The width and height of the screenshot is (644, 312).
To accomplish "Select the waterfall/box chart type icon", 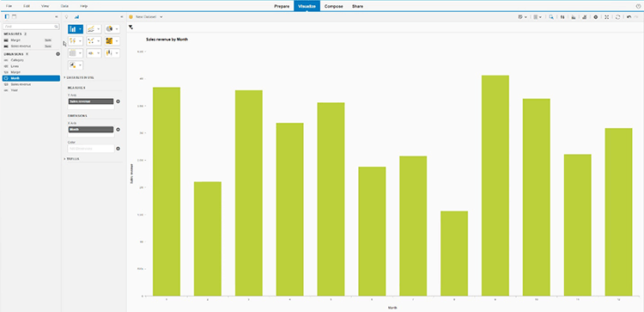I will (109, 53).
